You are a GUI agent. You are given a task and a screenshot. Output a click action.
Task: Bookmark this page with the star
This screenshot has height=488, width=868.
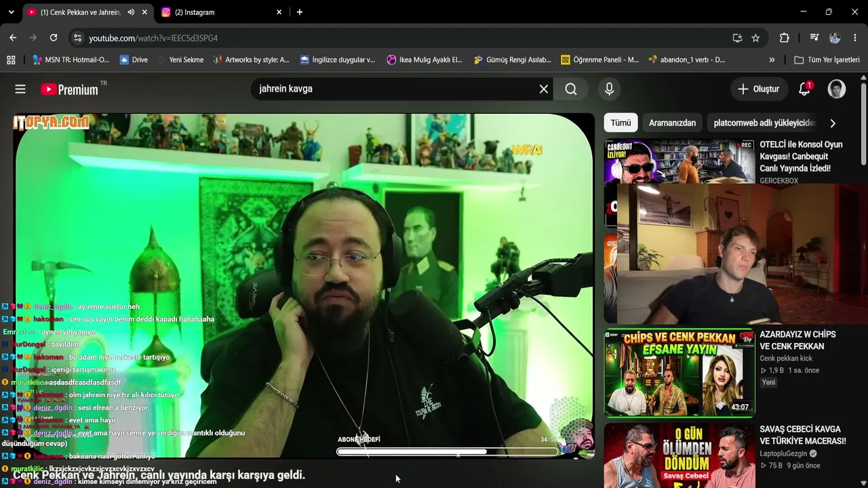pos(755,38)
